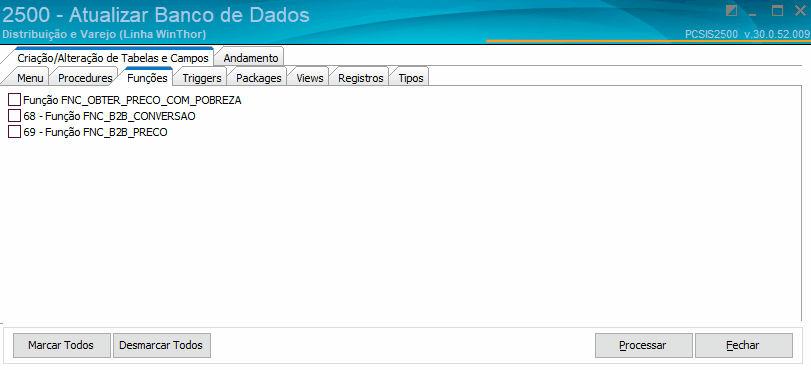This screenshot has width=811, height=370.
Task: Maximize the Atualizar Banco de Dados window
Action: (777, 10)
